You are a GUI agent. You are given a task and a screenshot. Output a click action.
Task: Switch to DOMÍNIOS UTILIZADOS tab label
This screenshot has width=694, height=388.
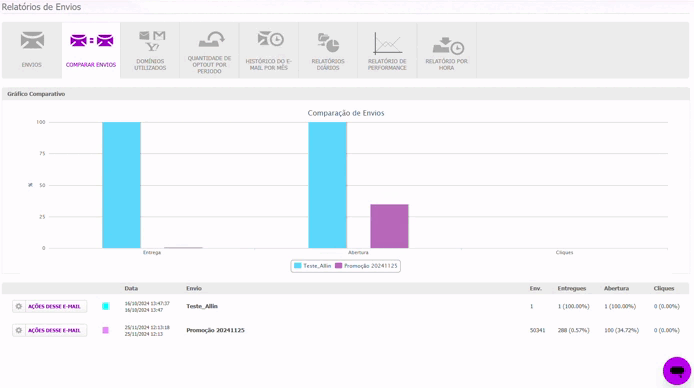(150, 65)
